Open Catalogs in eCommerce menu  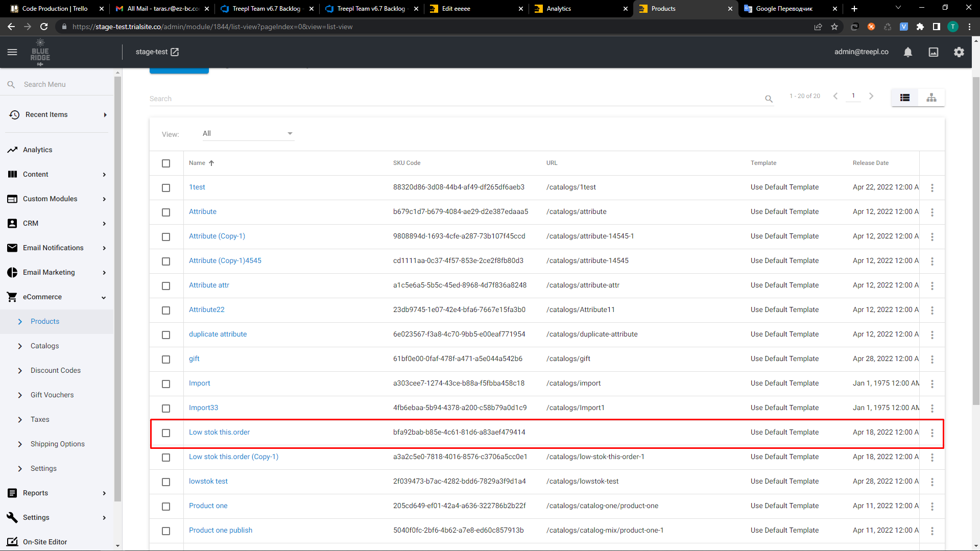pos(44,346)
